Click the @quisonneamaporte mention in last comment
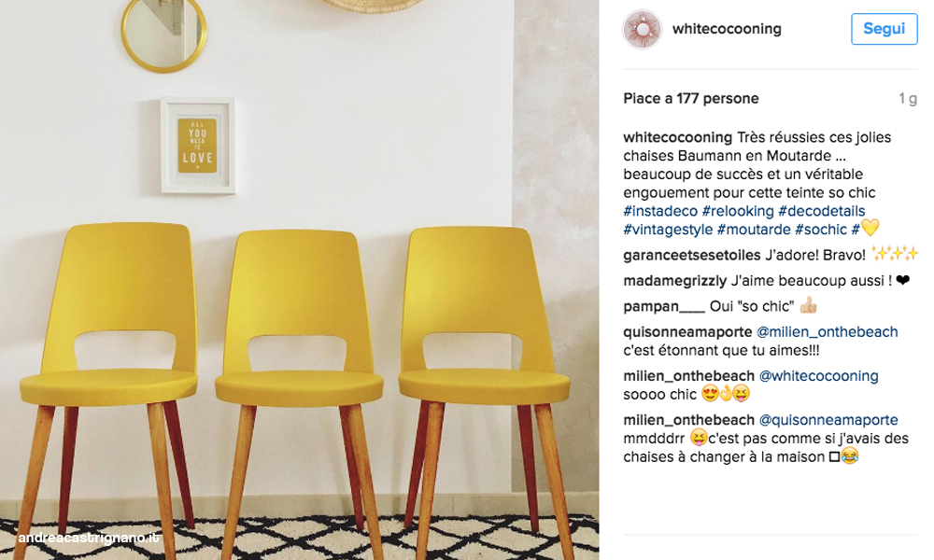934x560 pixels. click(828, 420)
